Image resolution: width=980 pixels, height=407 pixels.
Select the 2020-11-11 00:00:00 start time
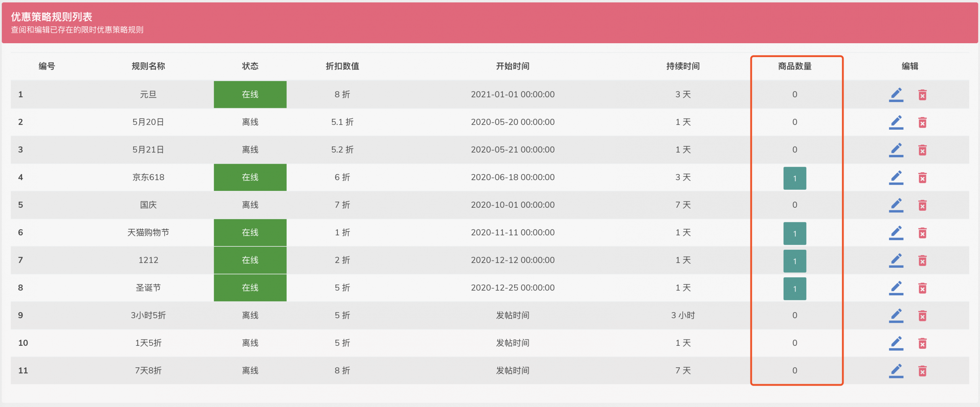(513, 233)
